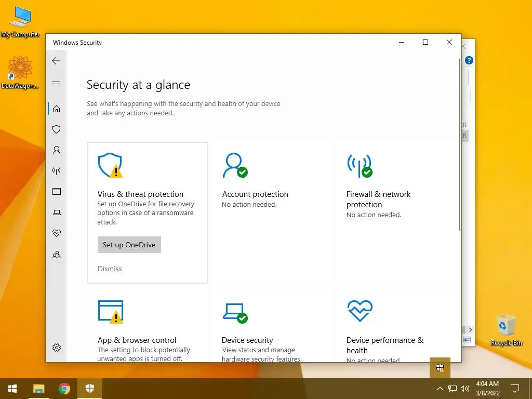532x399 pixels.
Task: Open volume control tray icon
Action: pos(465,389)
